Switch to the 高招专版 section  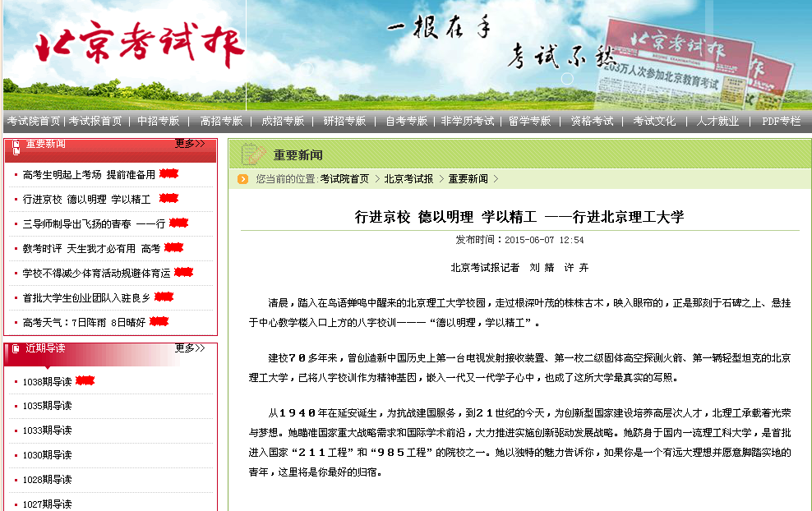[x=219, y=120]
